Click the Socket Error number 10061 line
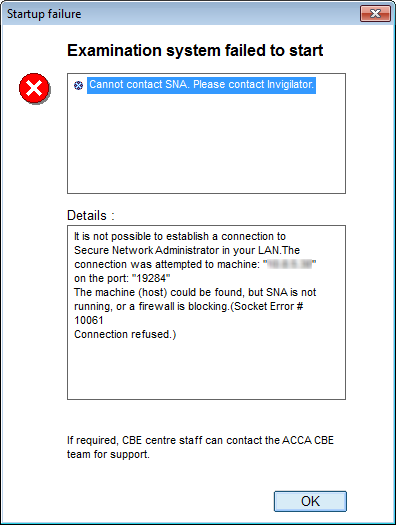The height and width of the screenshot is (525, 396). (89, 320)
